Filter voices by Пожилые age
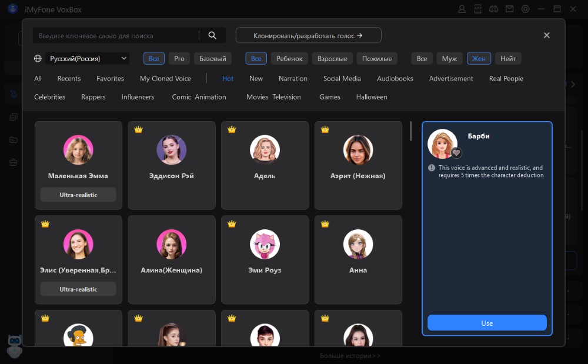Screen dimensions: 588x364 (377, 58)
